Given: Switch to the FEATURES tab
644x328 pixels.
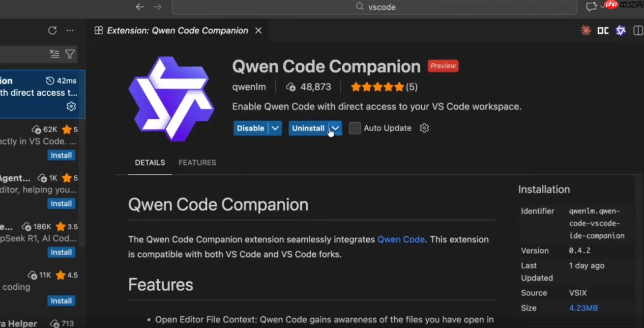Looking at the screenshot, I should (197, 163).
